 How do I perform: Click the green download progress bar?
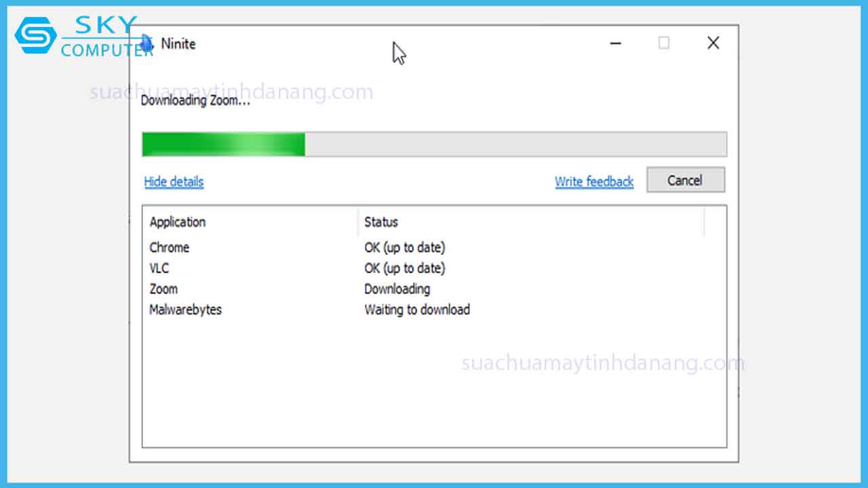click(x=224, y=144)
